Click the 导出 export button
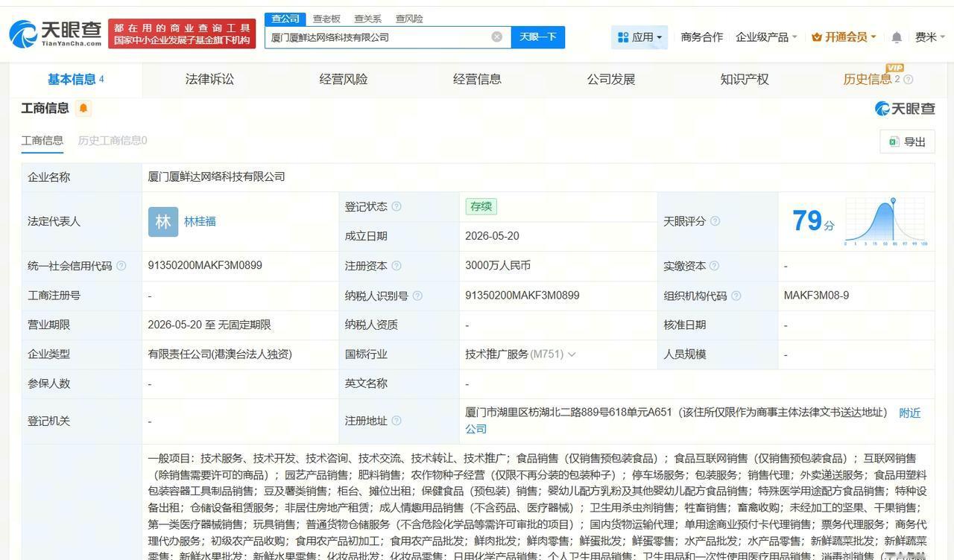Screen dimensions: 954x560 coord(907,141)
